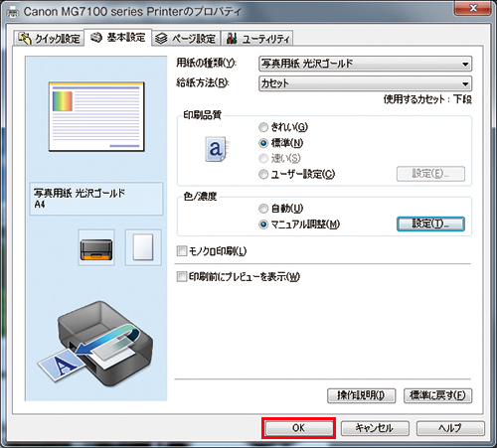Click the printer cassette icon

point(96,247)
